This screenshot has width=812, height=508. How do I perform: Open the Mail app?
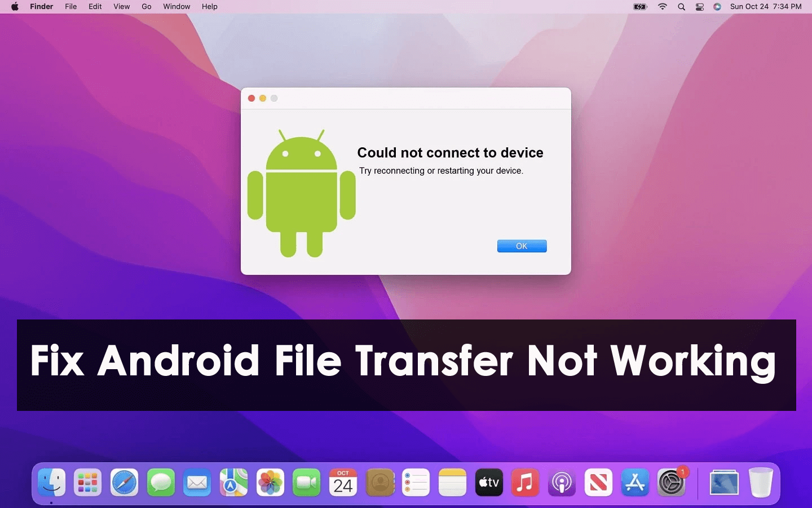coord(196,483)
